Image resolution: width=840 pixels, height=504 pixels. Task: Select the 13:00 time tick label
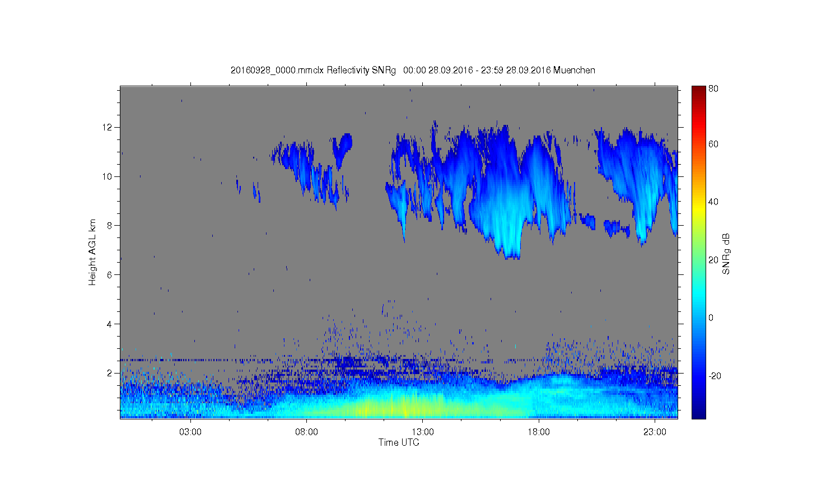(x=423, y=432)
